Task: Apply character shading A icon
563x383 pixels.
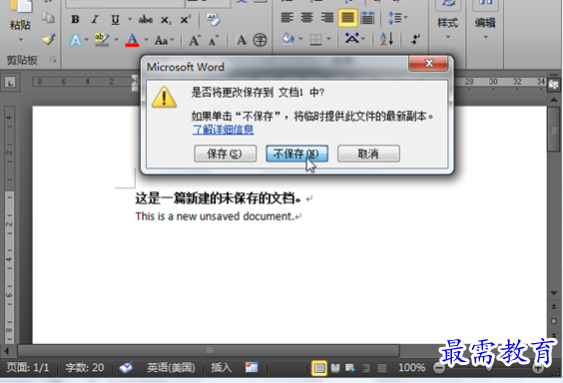Action: [241, 40]
